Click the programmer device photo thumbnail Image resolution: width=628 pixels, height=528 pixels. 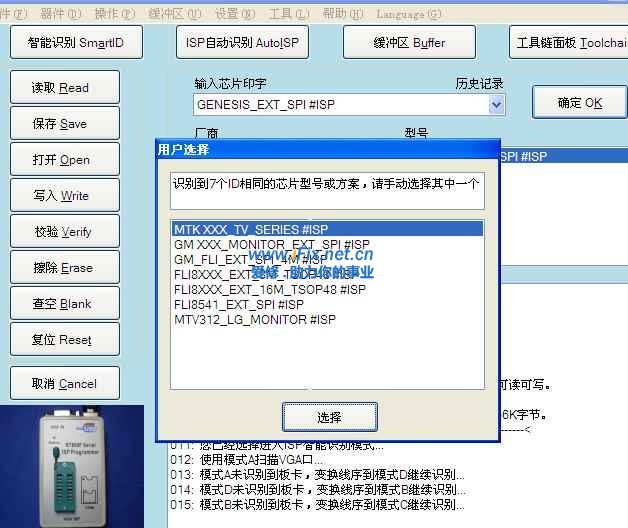pos(72,466)
